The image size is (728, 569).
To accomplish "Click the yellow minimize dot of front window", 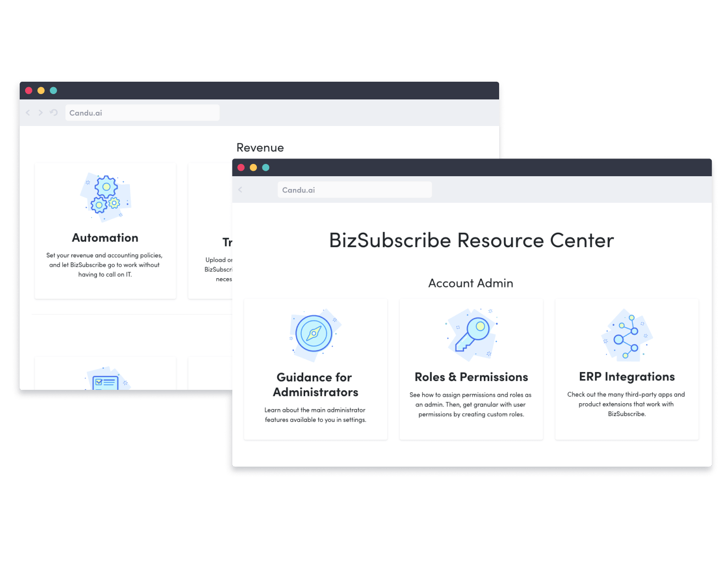I will pyautogui.click(x=253, y=167).
